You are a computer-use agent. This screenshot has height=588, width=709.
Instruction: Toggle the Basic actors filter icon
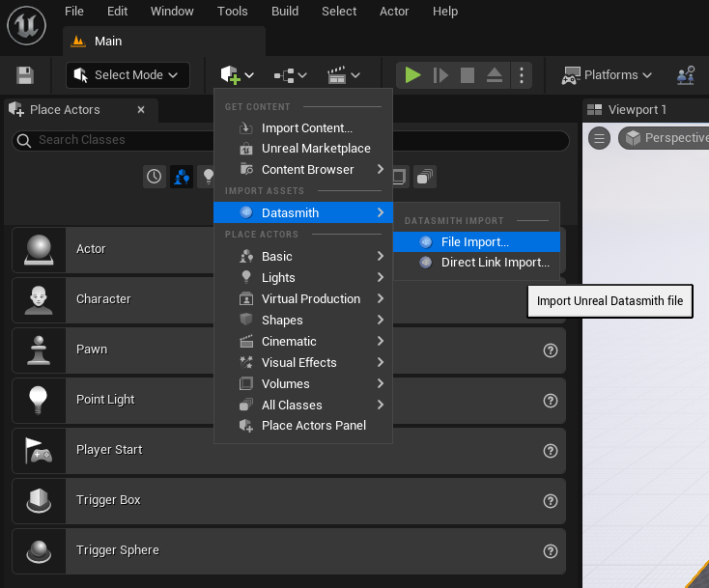[x=182, y=177]
